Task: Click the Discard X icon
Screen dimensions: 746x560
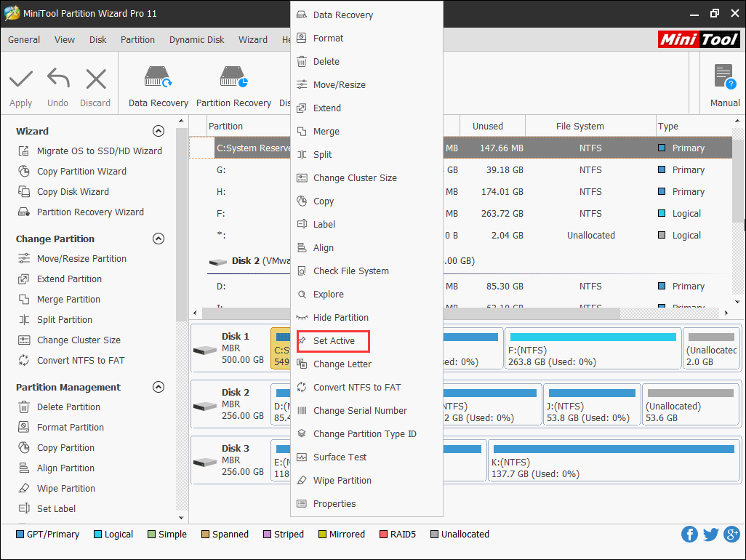Action: pyautogui.click(x=96, y=79)
